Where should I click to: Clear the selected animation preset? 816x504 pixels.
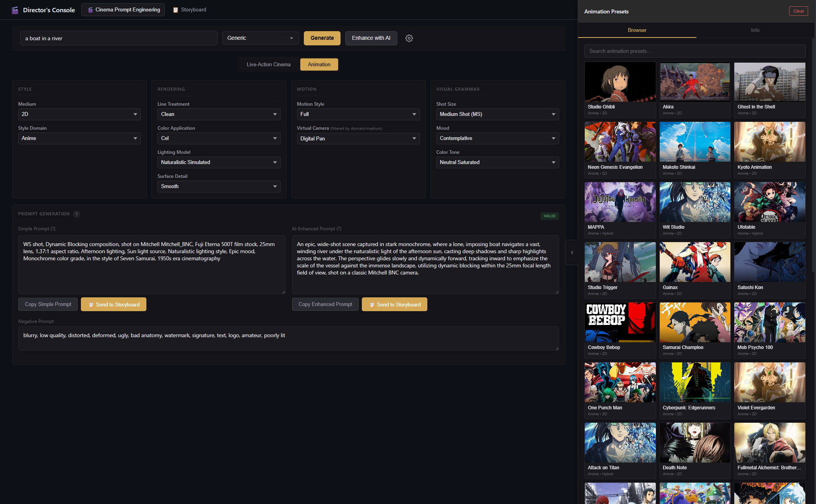[x=799, y=11]
